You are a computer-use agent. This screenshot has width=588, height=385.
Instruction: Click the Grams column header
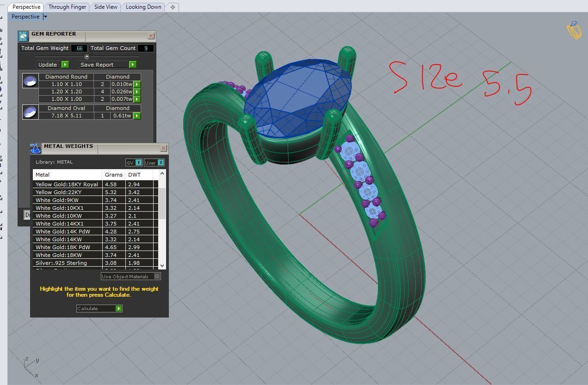113,175
